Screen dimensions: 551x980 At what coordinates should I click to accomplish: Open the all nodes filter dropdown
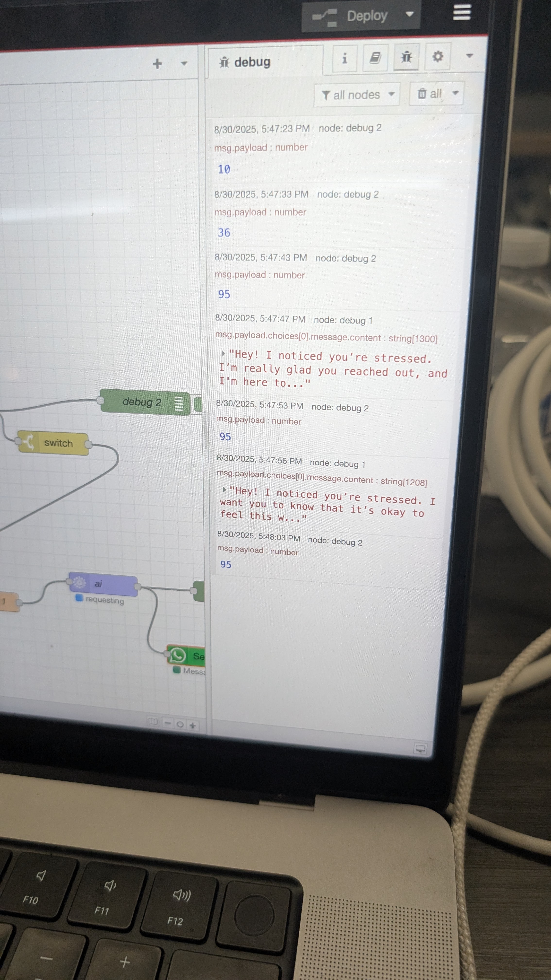356,95
